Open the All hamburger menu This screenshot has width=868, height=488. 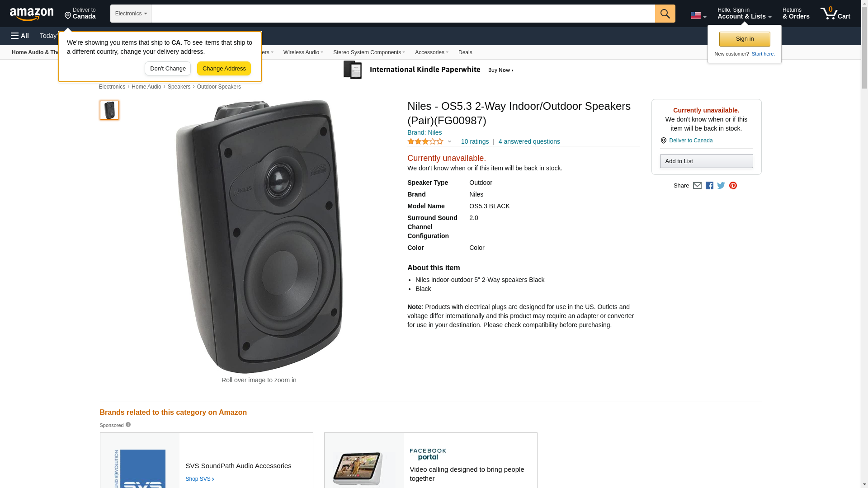20,36
